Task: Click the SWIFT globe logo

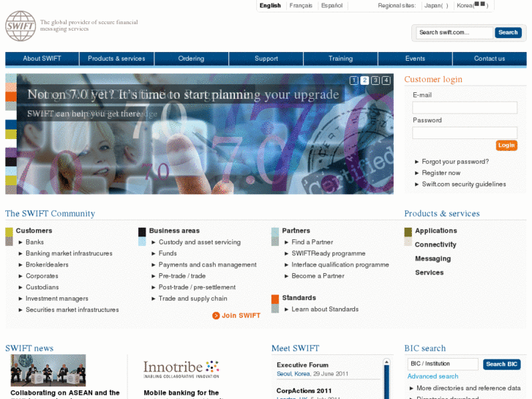Action: (20, 26)
